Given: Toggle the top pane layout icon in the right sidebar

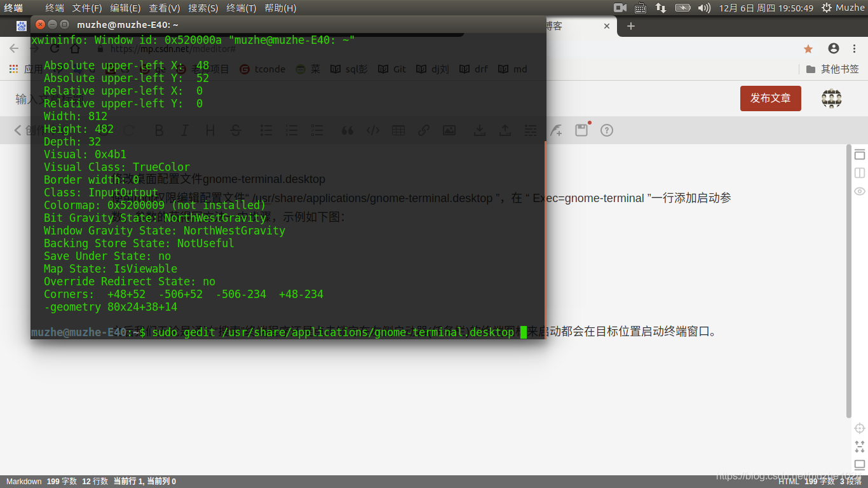Looking at the screenshot, I should pyautogui.click(x=860, y=154).
